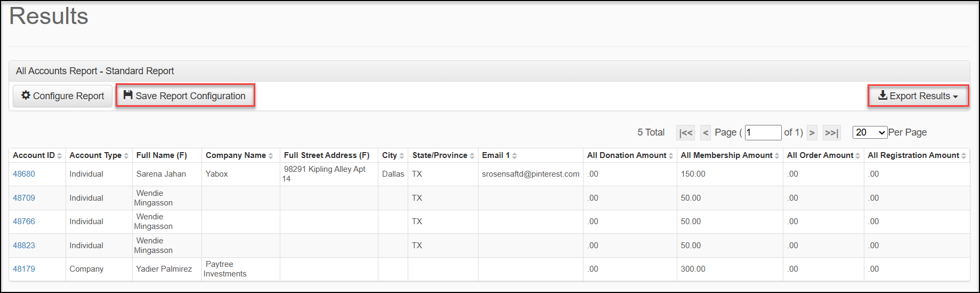Open account 48680 link
This screenshot has width=980, height=293.
[24, 174]
